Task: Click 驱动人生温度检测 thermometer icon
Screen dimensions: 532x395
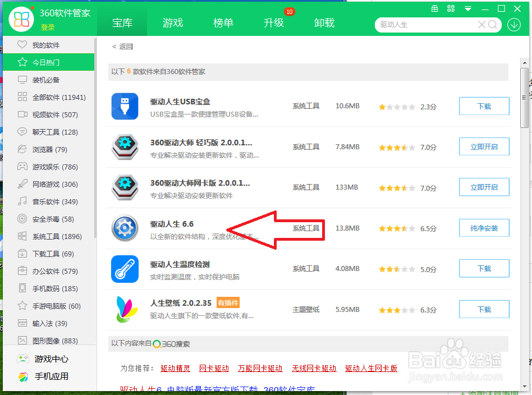Action: (125, 269)
